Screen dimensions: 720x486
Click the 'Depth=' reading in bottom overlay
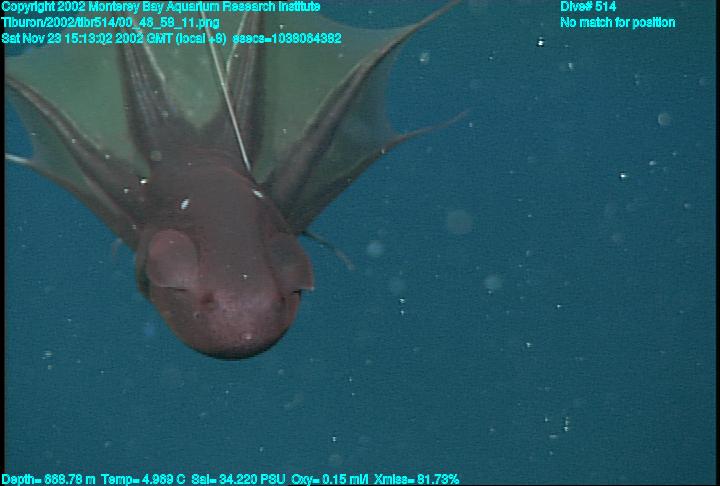(x=48, y=480)
